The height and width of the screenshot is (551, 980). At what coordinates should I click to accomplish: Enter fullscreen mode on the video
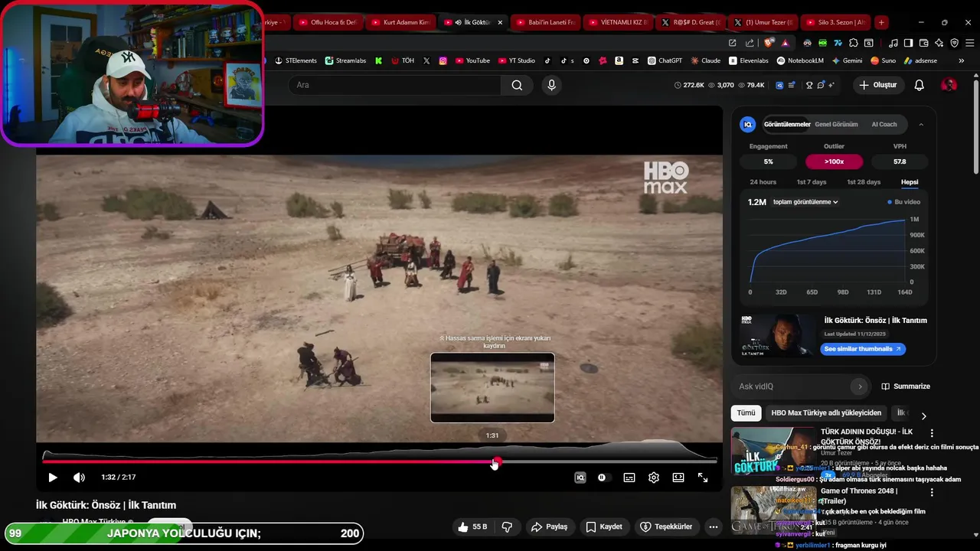[703, 478]
